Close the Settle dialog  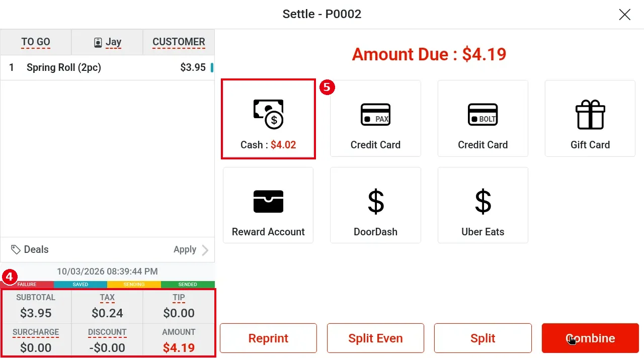tap(625, 15)
